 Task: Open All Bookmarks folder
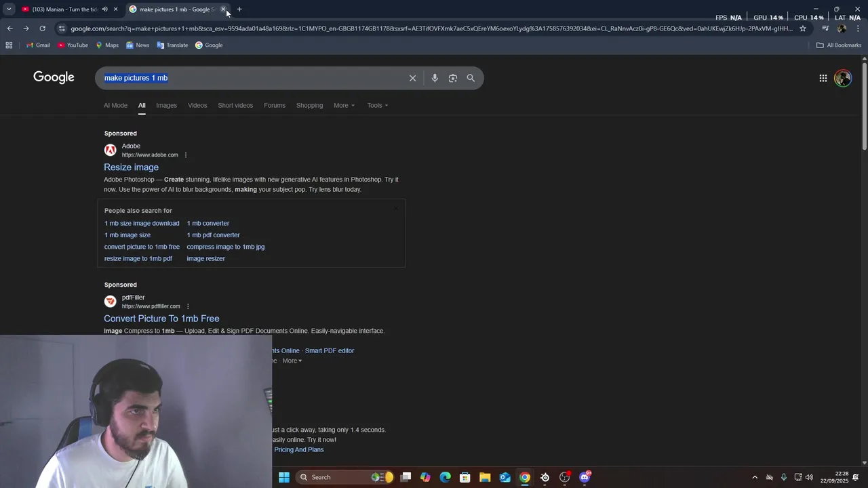pyautogui.click(x=839, y=45)
